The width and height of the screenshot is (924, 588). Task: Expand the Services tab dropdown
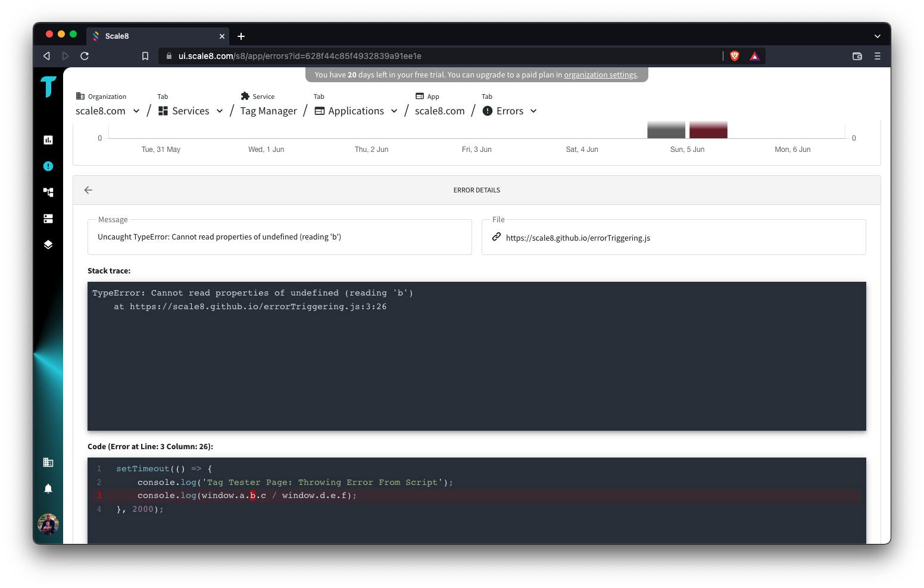tap(220, 111)
